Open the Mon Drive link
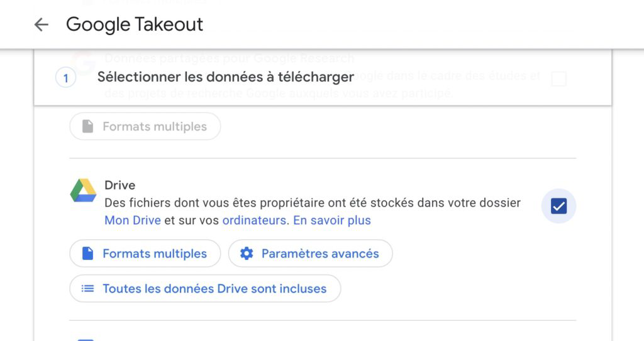 tap(133, 220)
